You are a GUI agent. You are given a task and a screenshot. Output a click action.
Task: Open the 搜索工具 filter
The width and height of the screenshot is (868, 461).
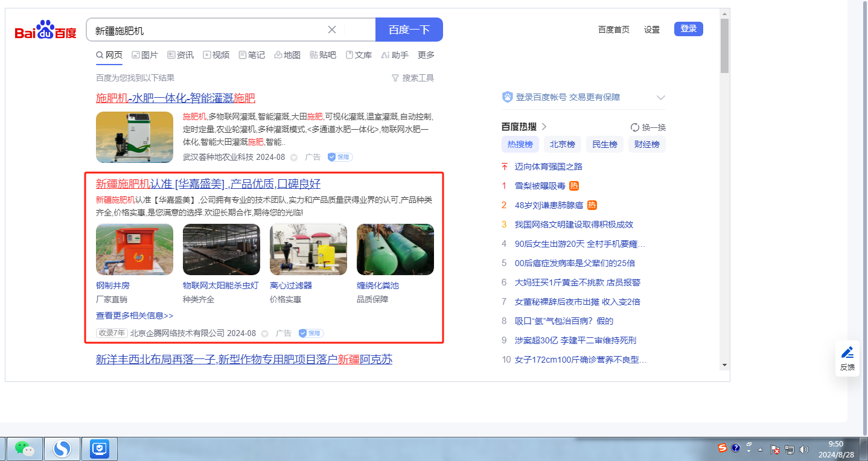point(413,78)
